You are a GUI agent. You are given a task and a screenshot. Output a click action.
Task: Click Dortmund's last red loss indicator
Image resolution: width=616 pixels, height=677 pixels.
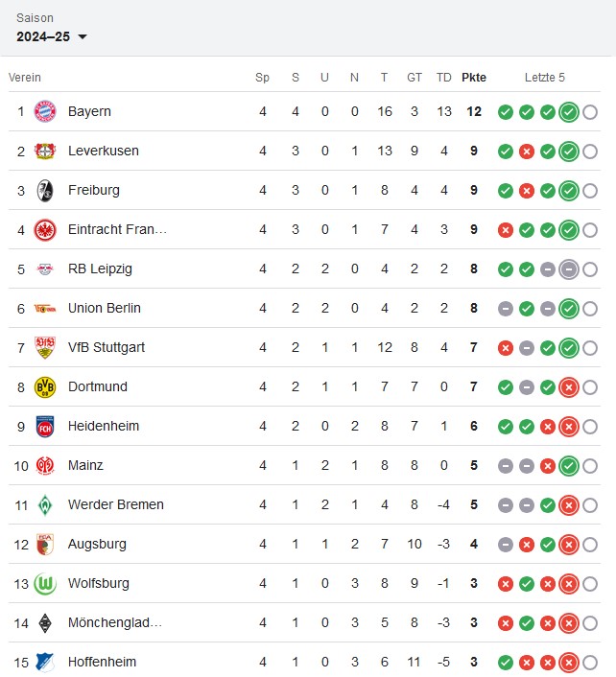point(568,387)
